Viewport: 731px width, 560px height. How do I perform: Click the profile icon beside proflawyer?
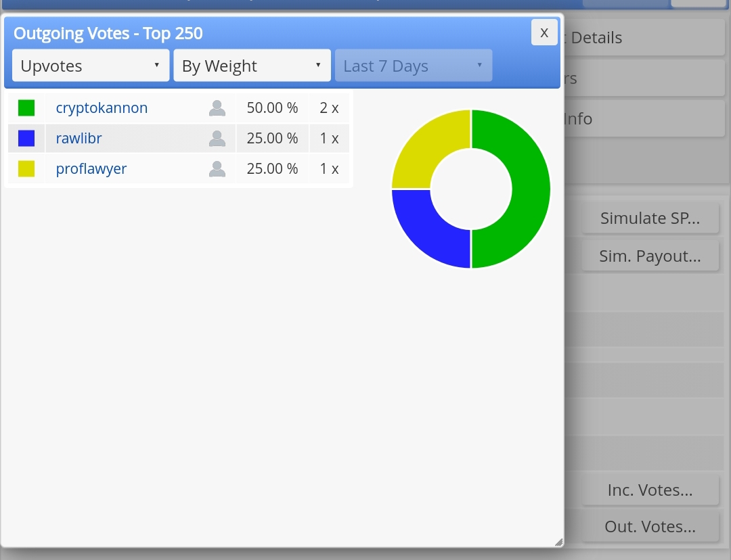217,168
